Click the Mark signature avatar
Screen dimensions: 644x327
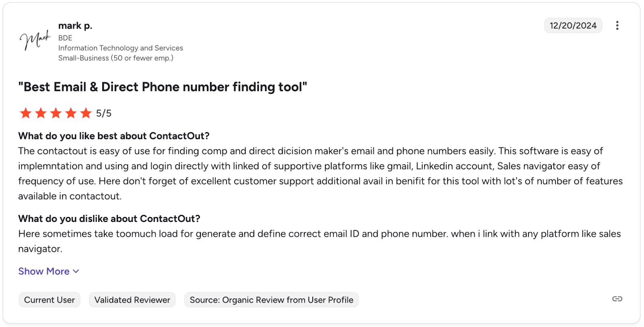[35, 40]
